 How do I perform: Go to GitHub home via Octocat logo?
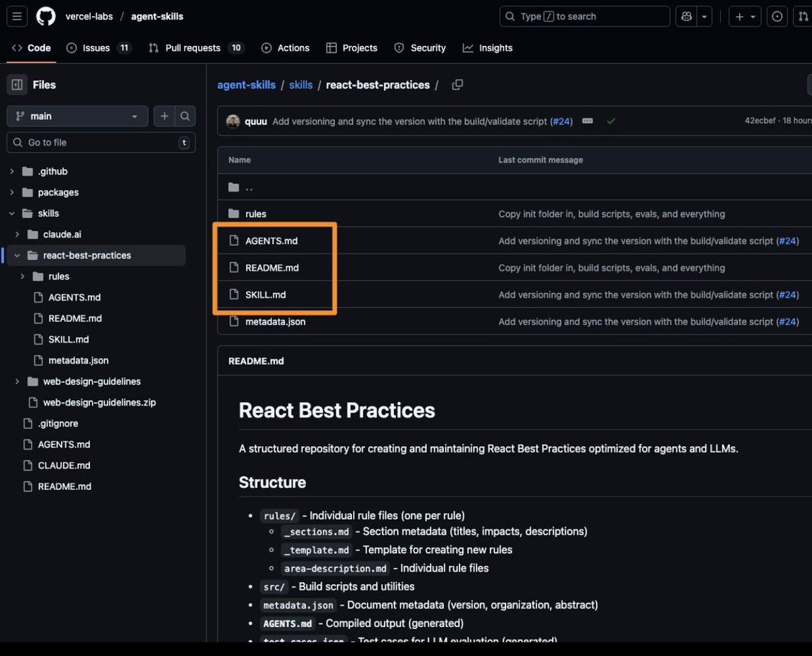click(x=46, y=16)
